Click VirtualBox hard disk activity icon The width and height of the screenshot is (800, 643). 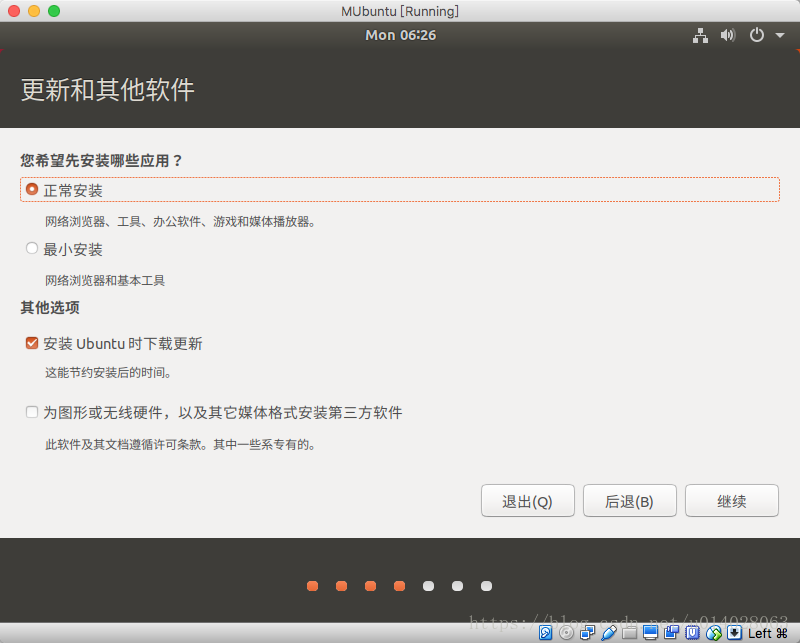pyautogui.click(x=545, y=633)
